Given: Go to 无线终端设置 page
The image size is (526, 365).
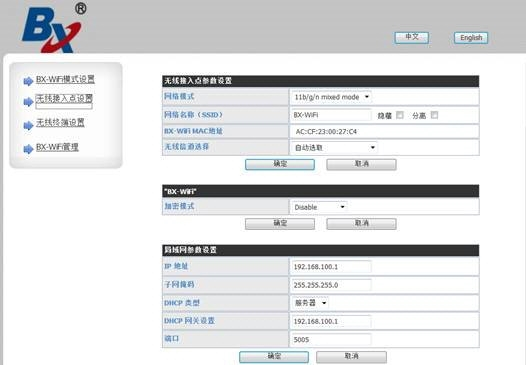Looking at the screenshot, I should (60, 123).
